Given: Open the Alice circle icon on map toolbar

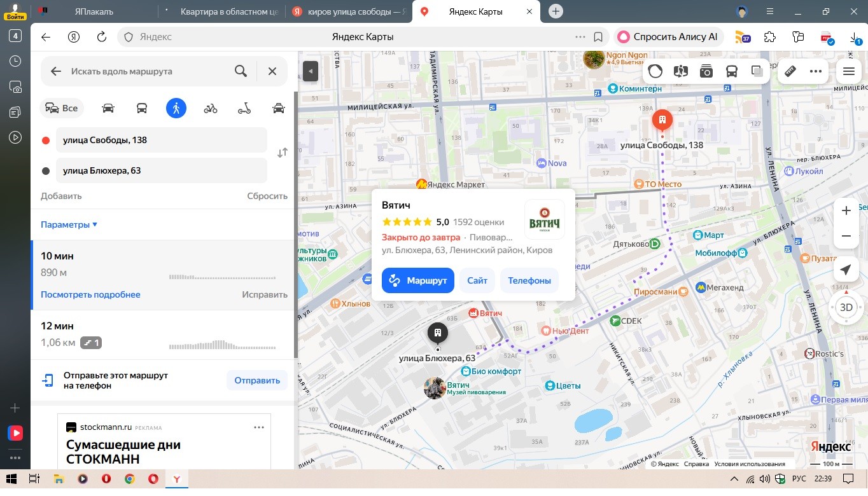Looking at the screenshot, I should point(655,71).
